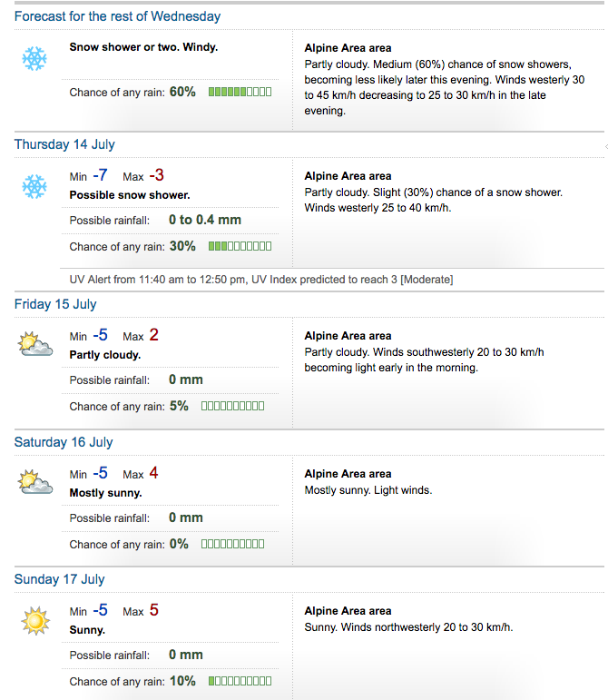This screenshot has height=700, width=608.
Task: Click 'Snow shower or two. Windy.' summary text
Action: pyautogui.click(x=143, y=47)
